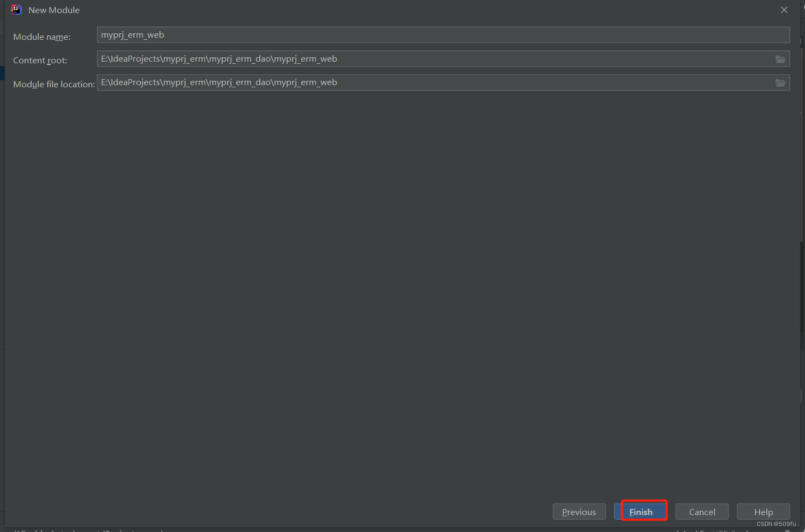Click the IntelliJ IDEA logo icon
The height and width of the screenshot is (532, 805).
coord(16,10)
